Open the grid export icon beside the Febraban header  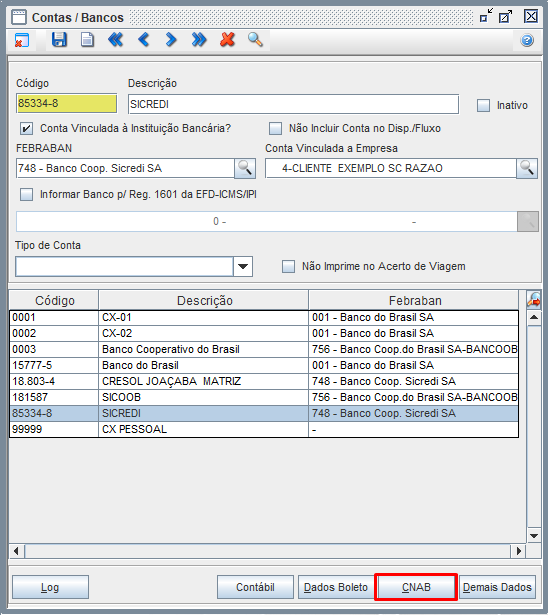(533, 300)
